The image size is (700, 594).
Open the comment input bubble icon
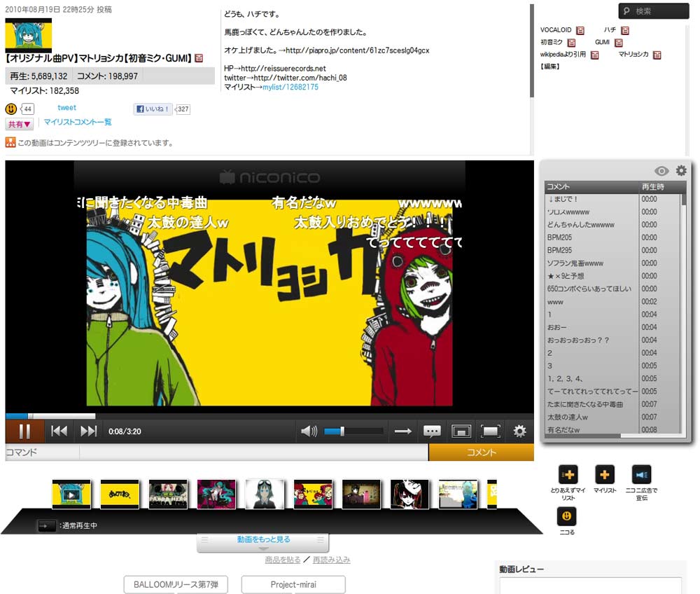(432, 431)
